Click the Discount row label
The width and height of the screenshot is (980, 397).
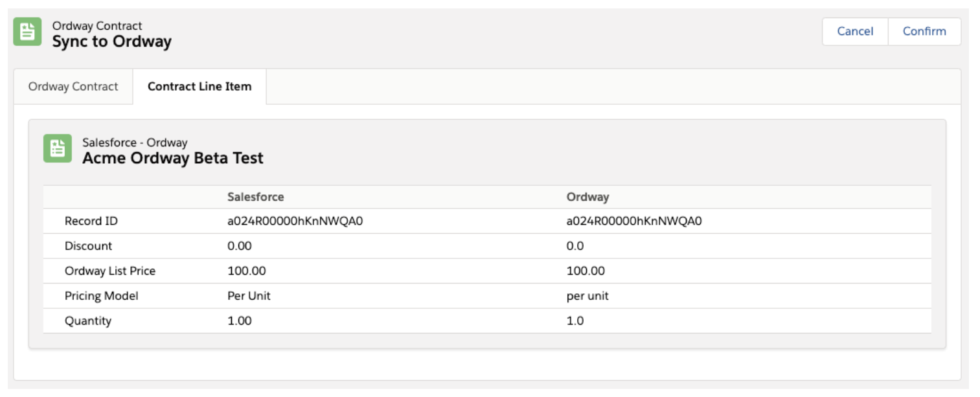pos(88,246)
